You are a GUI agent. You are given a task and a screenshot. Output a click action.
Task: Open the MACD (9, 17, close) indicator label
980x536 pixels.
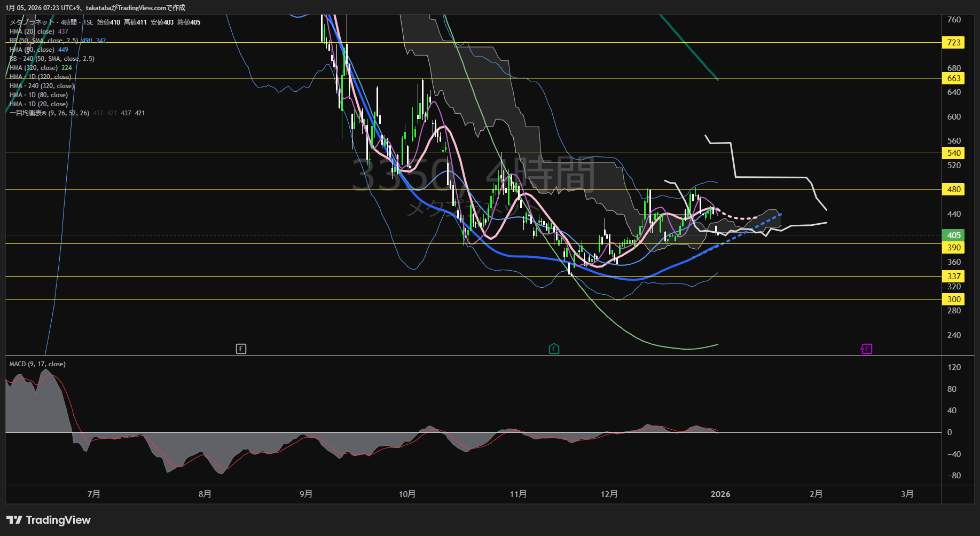click(x=37, y=364)
